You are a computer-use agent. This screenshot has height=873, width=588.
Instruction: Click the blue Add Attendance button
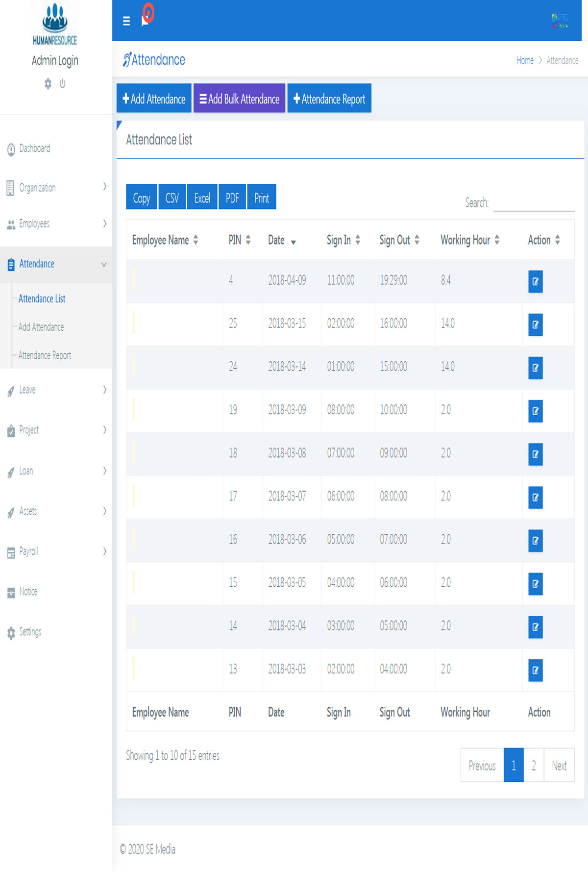point(154,99)
